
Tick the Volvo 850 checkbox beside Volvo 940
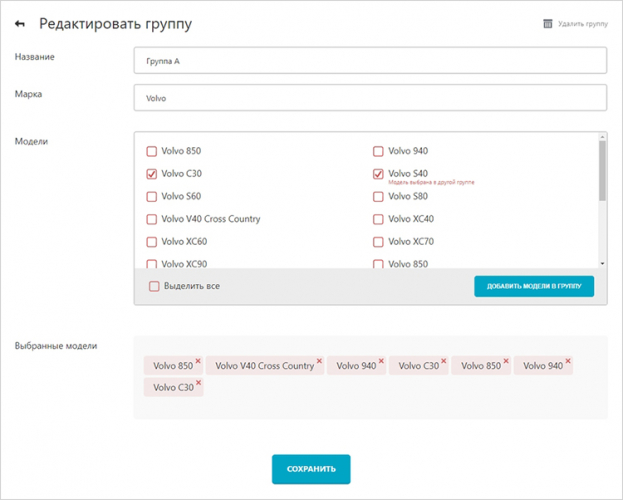click(152, 151)
